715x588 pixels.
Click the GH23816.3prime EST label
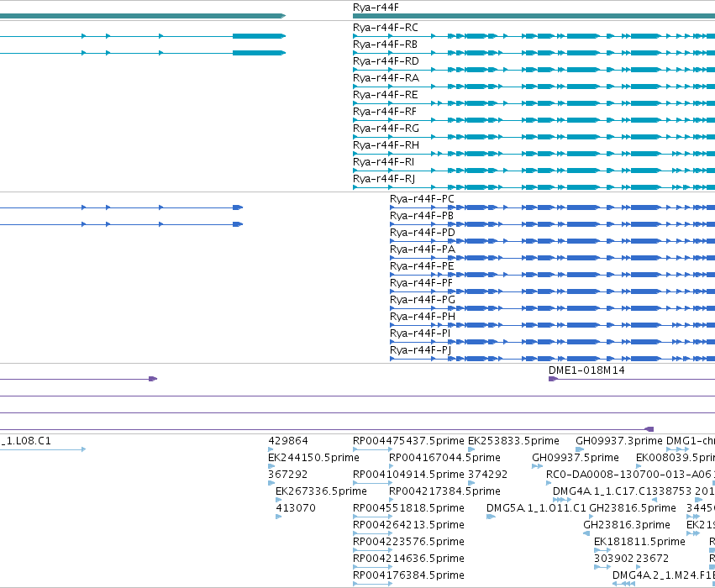pyautogui.click(x=627, y=526)
